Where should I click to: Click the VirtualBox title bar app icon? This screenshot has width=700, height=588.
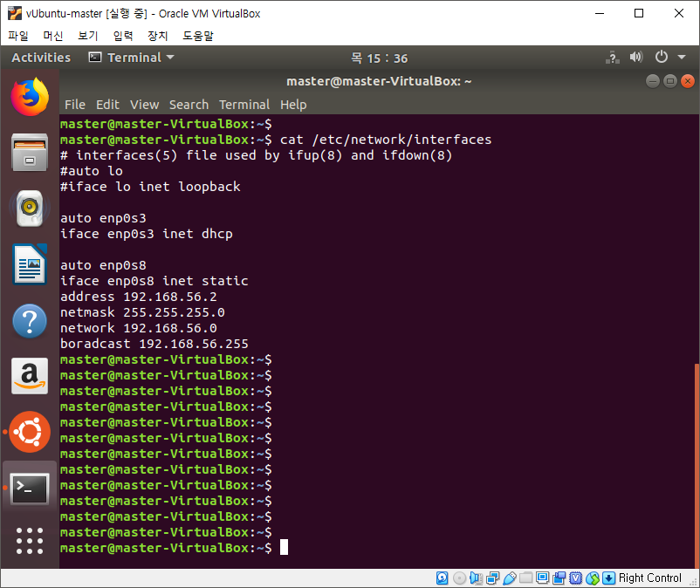[15, 13]
